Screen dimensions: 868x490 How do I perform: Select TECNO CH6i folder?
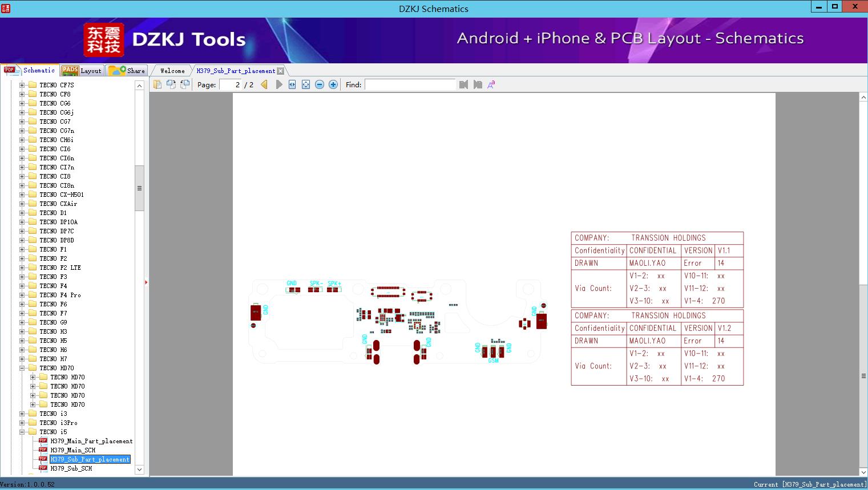coord(56,140)
